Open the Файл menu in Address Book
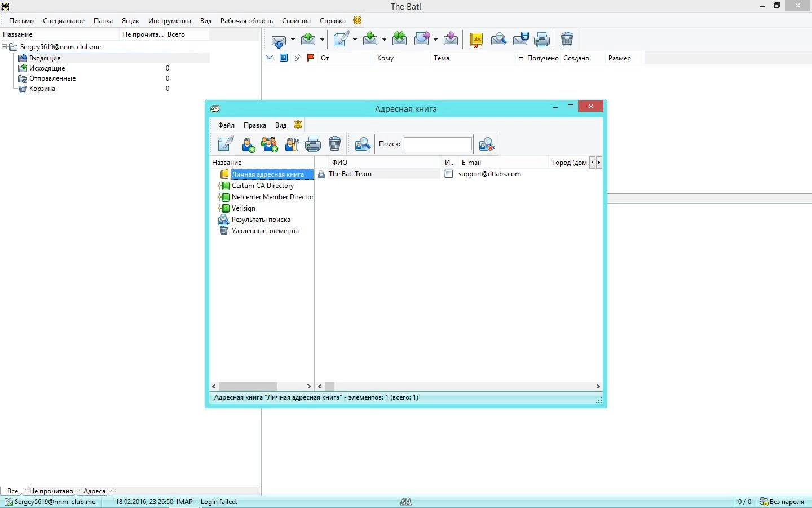Viewport: 812px width, 508px height. [x=226, y=125]
